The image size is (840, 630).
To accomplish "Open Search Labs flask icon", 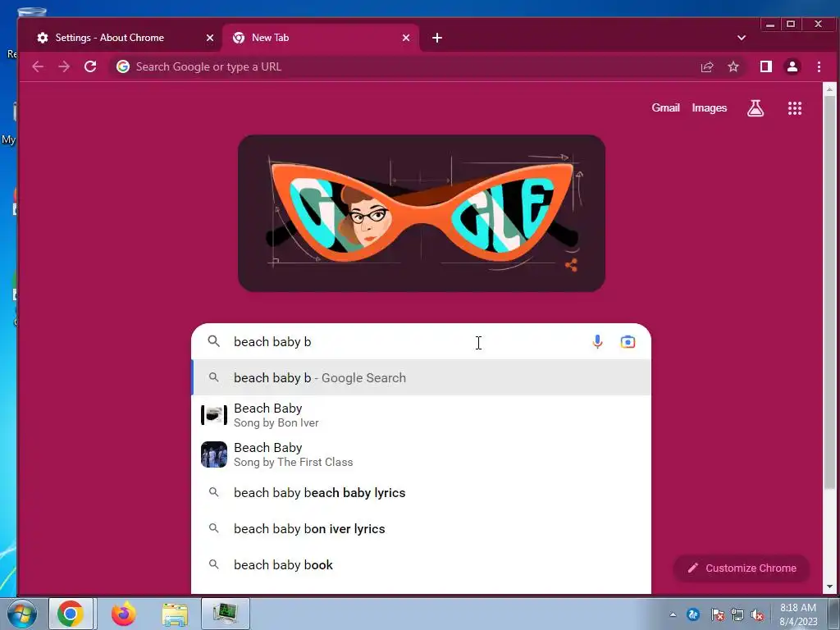I will point(756,108).
